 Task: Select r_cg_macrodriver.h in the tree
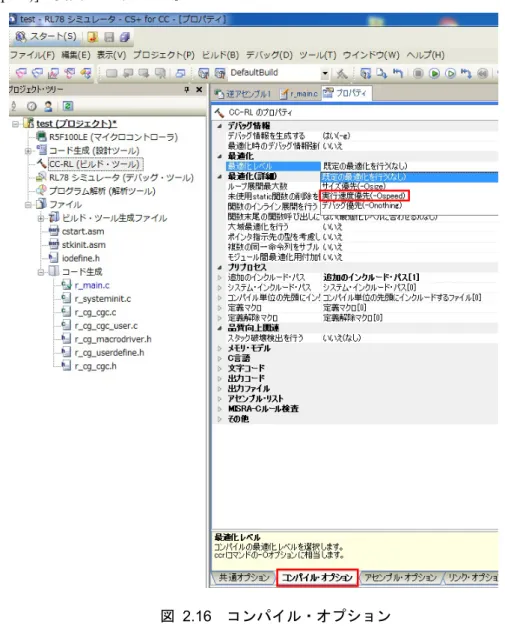(113, 339)
